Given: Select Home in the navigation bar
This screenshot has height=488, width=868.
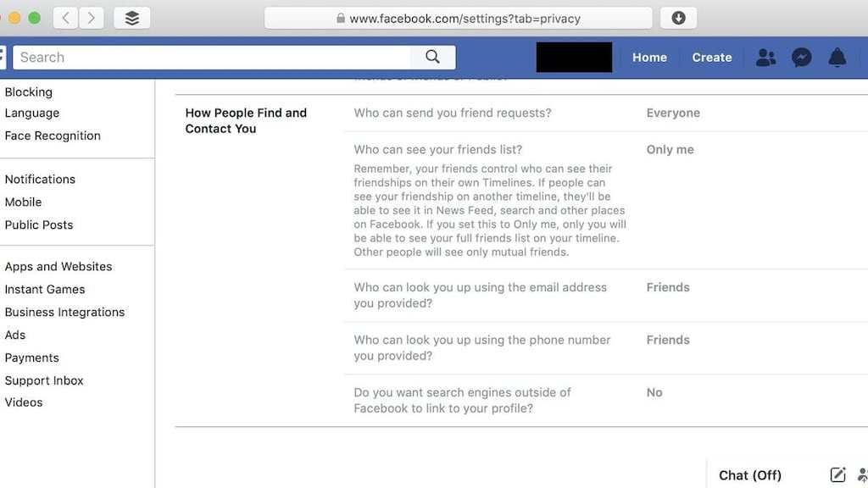Looking at the screenshot, I should pos(649,57).
